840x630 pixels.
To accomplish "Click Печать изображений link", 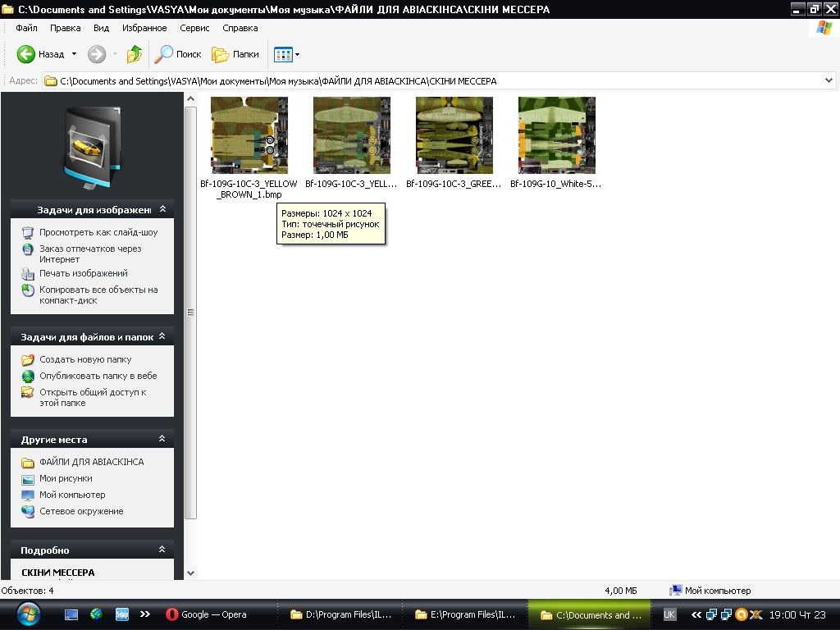I will pos(84,273).
